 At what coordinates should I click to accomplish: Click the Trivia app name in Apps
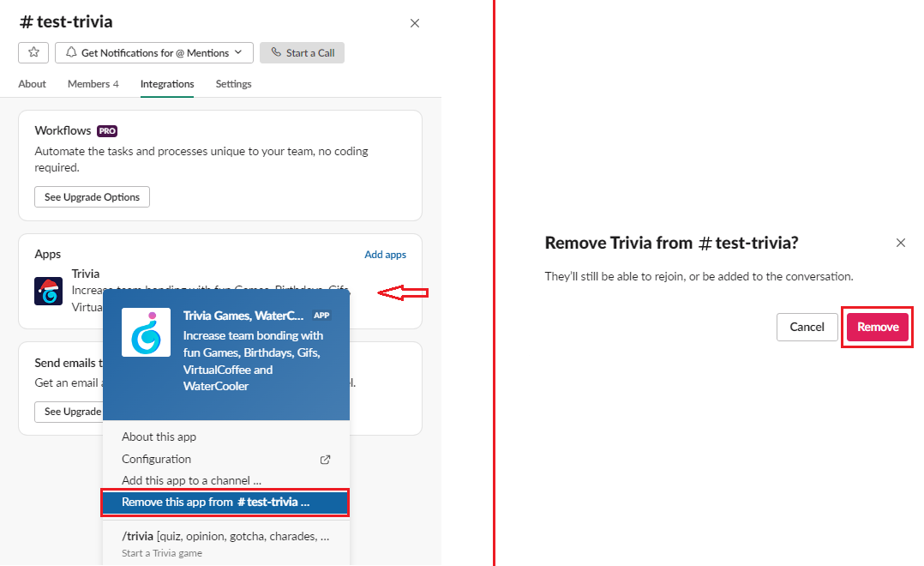click(86, 274)
